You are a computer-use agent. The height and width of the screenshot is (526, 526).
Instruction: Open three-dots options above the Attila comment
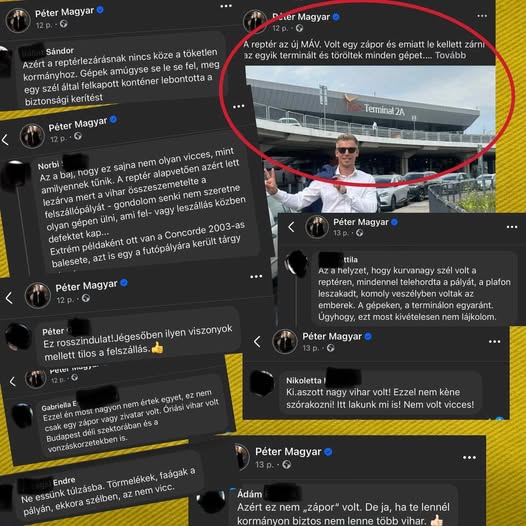tap(512, 227)
